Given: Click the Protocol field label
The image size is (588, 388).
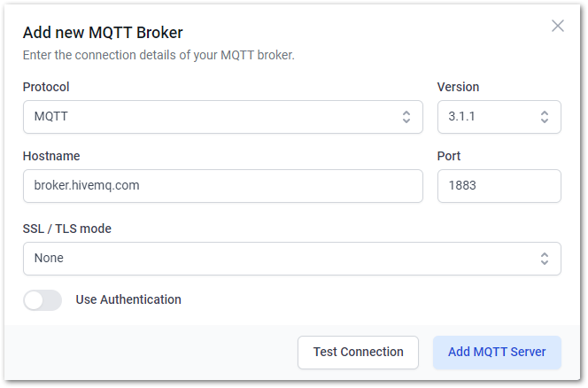Looking at the screenshot, I should [46, 87].
